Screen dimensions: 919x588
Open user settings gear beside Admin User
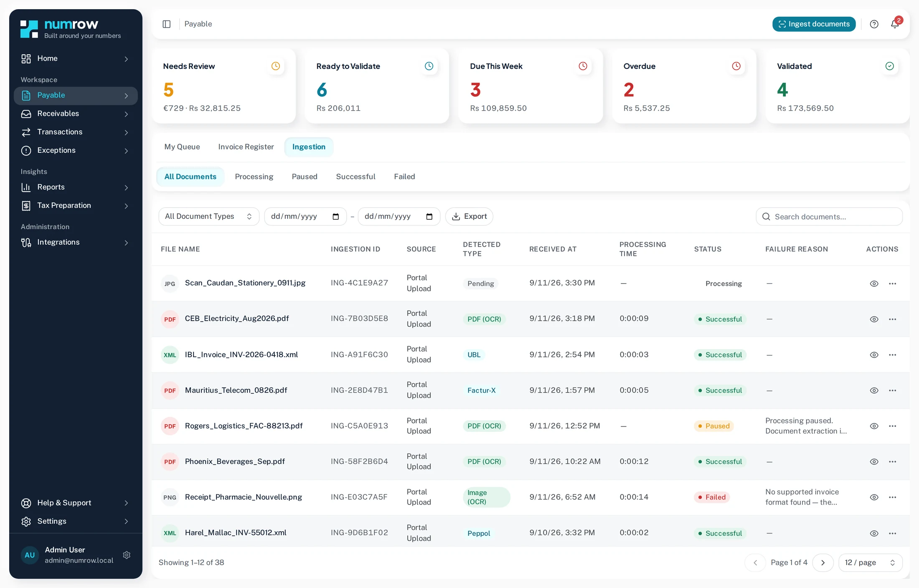[127, 555]
